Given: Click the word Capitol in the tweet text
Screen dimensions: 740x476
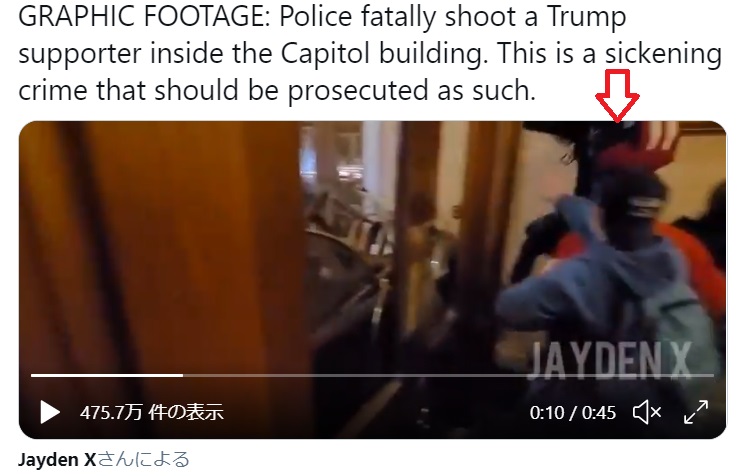Looking at the screenshot, I should [326, 53].
